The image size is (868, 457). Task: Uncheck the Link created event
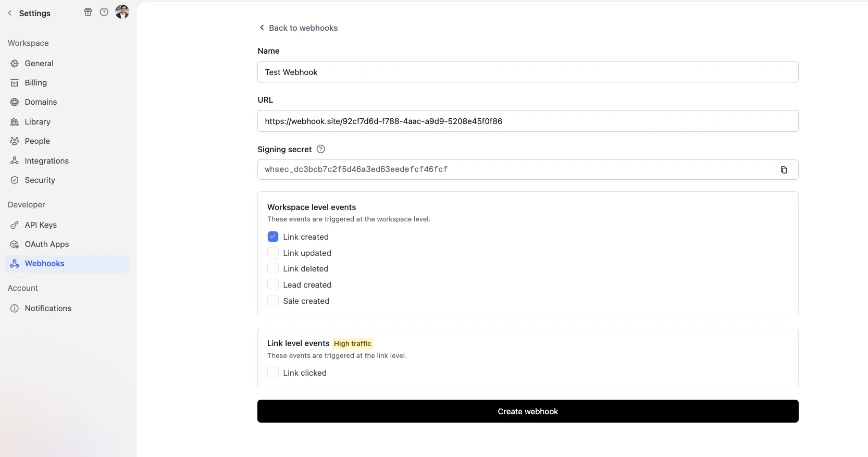coord(272,237)
